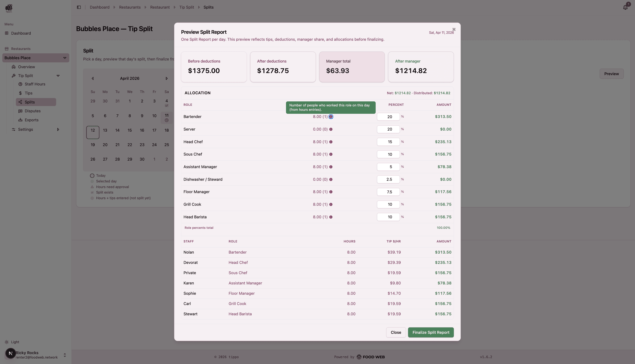
Task: Expand the Bubbles Place restaurant dropdown
Action: [65, 58]
